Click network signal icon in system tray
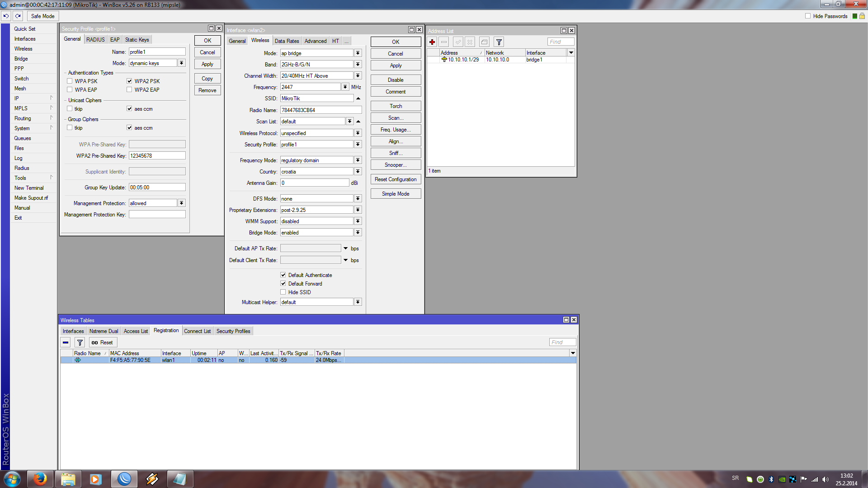 [815, 479]
